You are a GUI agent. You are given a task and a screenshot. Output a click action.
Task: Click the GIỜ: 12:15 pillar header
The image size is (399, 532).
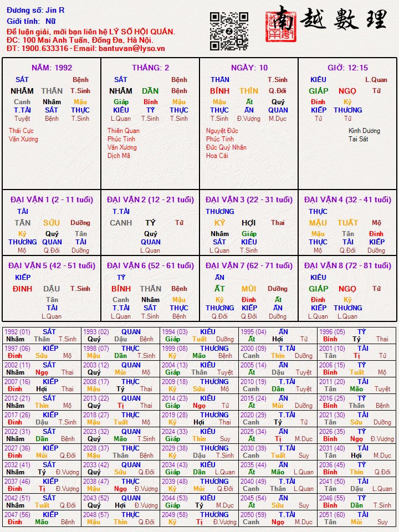(347, 68)
